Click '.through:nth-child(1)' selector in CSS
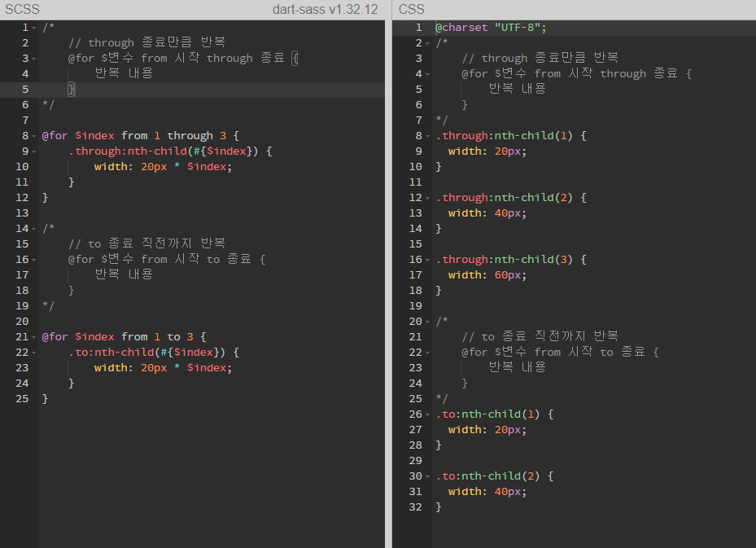 tap(504, 135)
